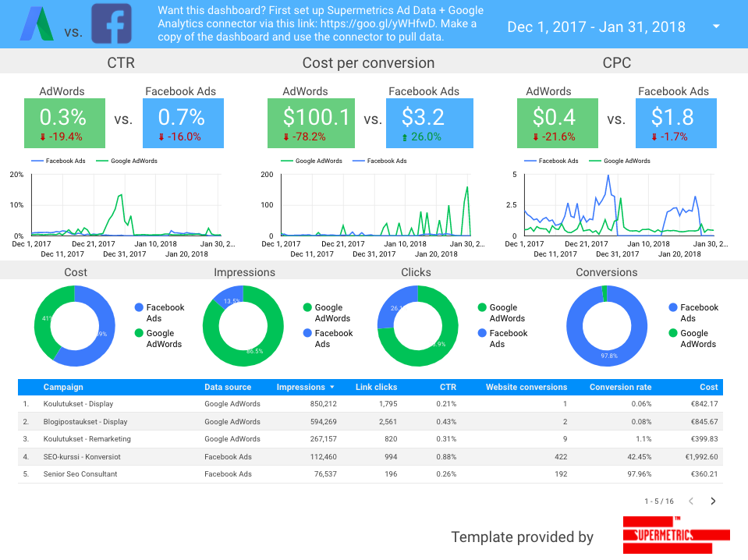Click AdWords cost per conversion $100.1 scorecard
This screenshot has width=748, height=560.
click(x=311, y=123)
